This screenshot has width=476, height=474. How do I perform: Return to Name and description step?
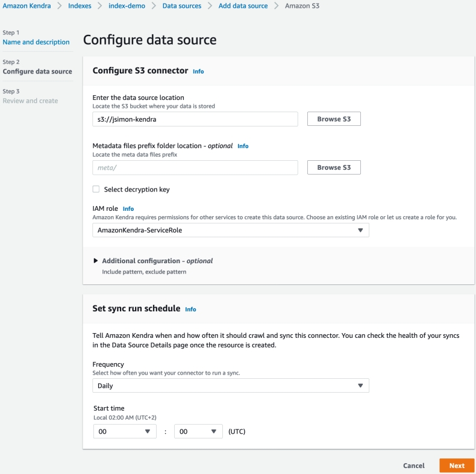tap(36, 42)
